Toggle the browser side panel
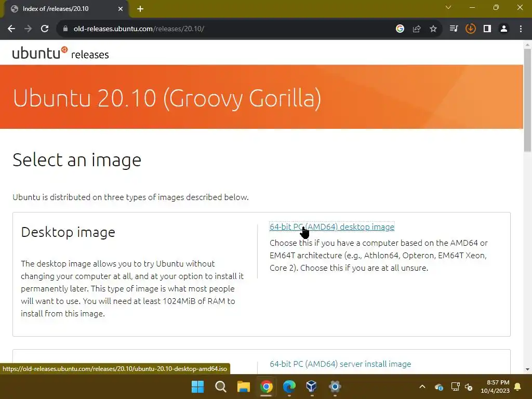 [x=487, y=29]
